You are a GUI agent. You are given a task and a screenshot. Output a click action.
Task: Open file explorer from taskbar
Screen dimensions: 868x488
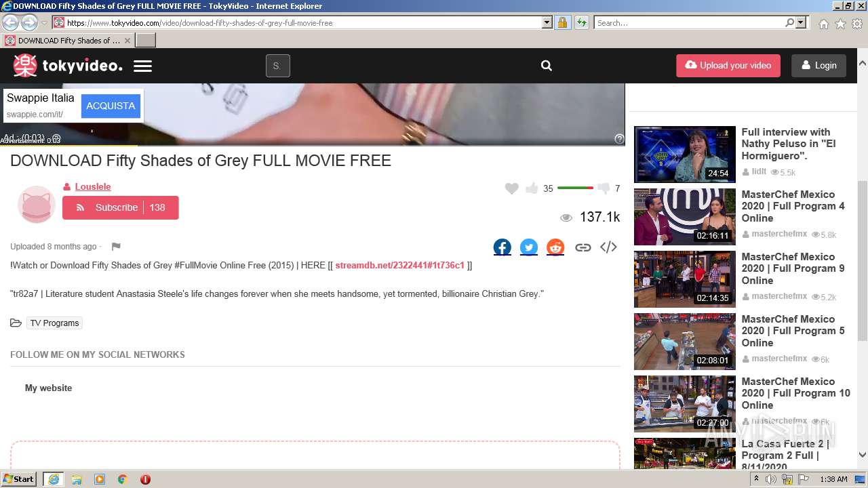click(77, 479)
